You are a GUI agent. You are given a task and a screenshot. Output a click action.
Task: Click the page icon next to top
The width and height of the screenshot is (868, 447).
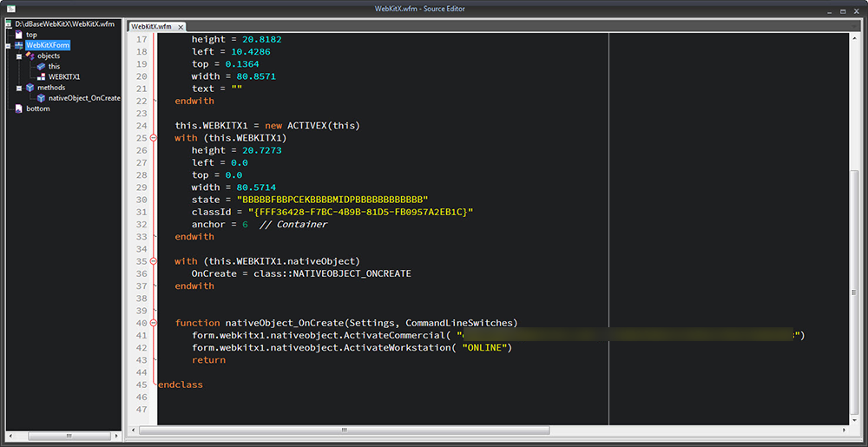coord(19,35)
